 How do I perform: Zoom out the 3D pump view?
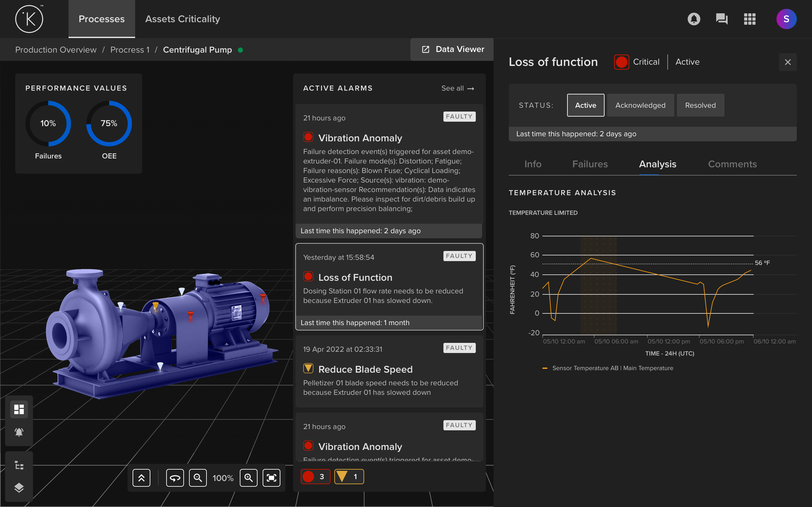click(198, 478)
